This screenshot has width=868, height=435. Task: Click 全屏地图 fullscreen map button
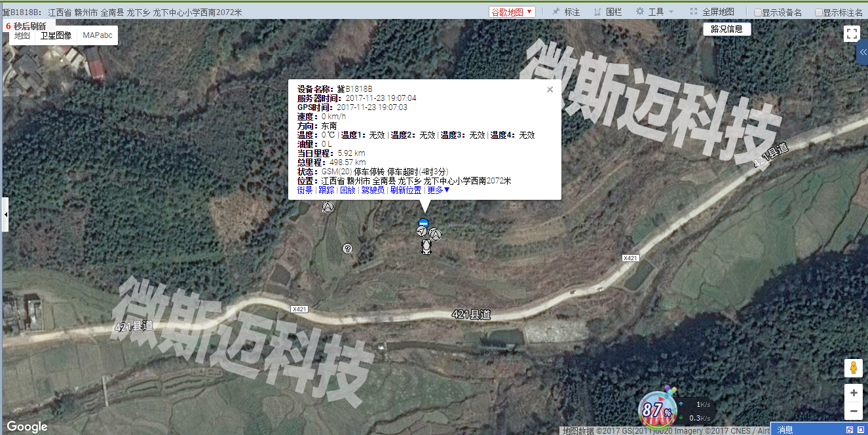point(712,12)
